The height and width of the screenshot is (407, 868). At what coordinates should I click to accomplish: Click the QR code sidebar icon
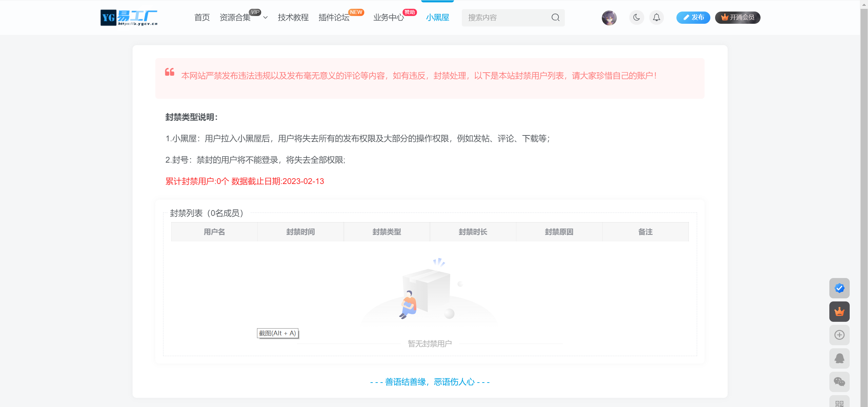pyautogui.click(x=839, y=403)
